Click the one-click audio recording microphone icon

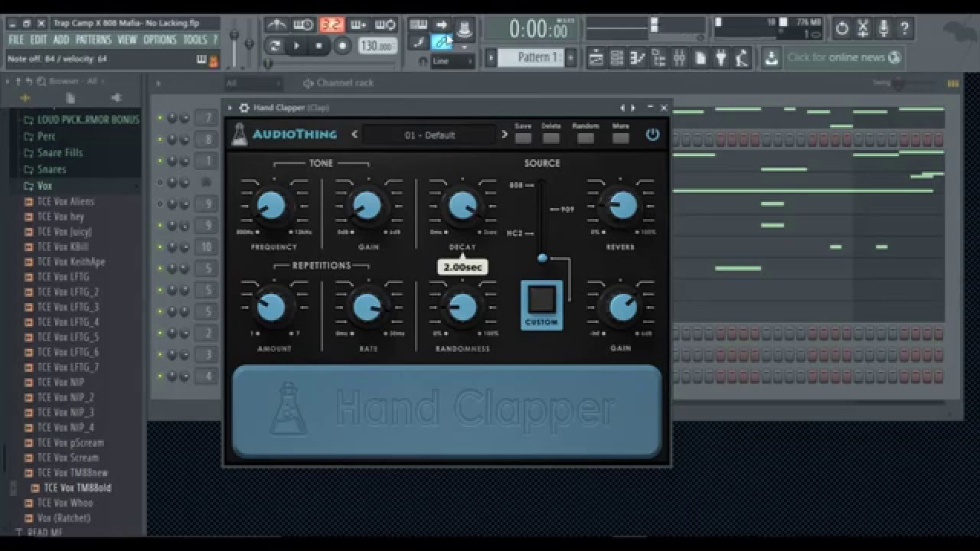884,28
